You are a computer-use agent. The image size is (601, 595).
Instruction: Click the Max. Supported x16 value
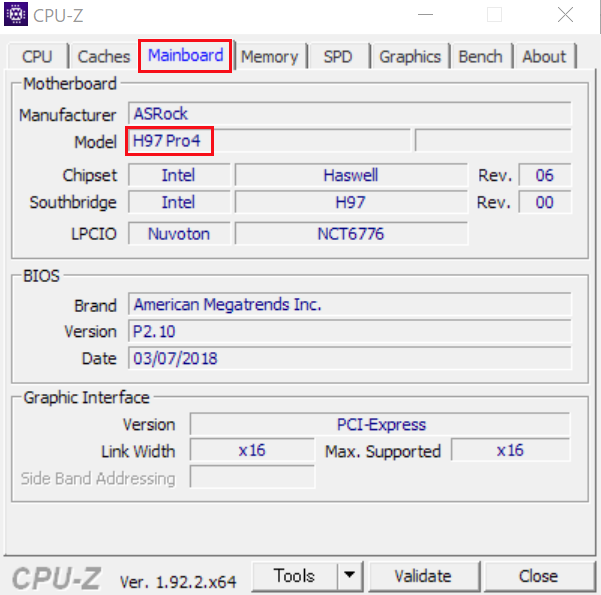click(x=511, y=450)
